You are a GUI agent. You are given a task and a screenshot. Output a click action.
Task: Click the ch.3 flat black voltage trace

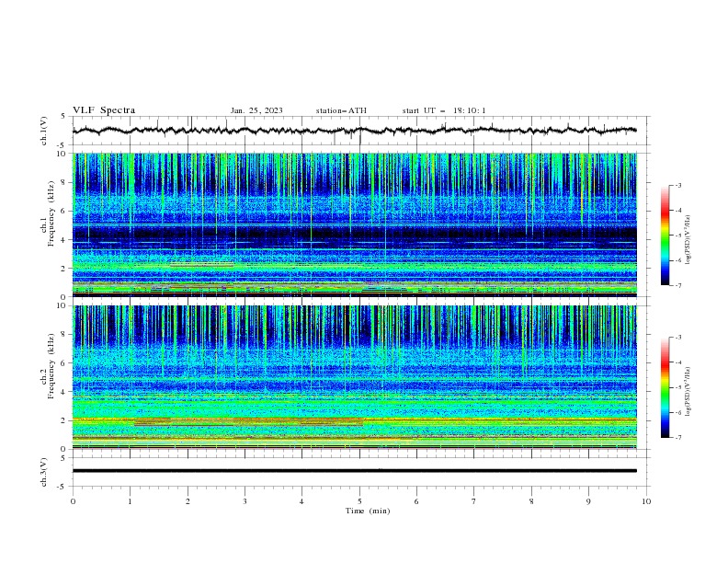354,471
